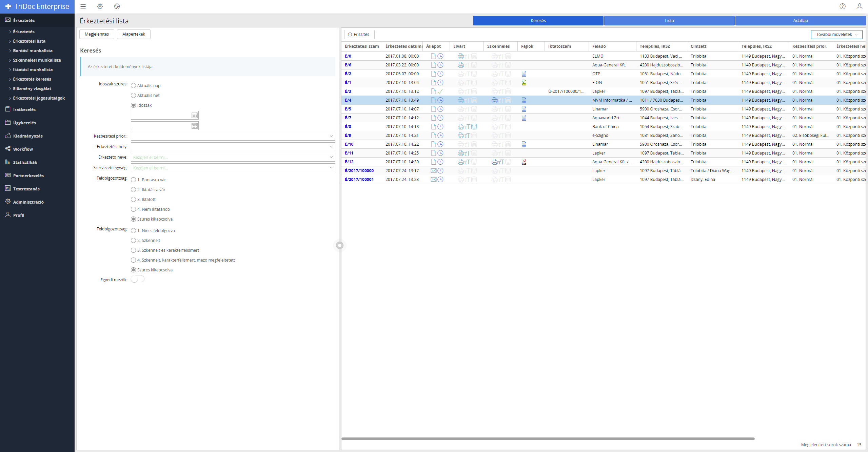Switch to the Lista tab
Screen dimensions: 868x452
[669, 21]
